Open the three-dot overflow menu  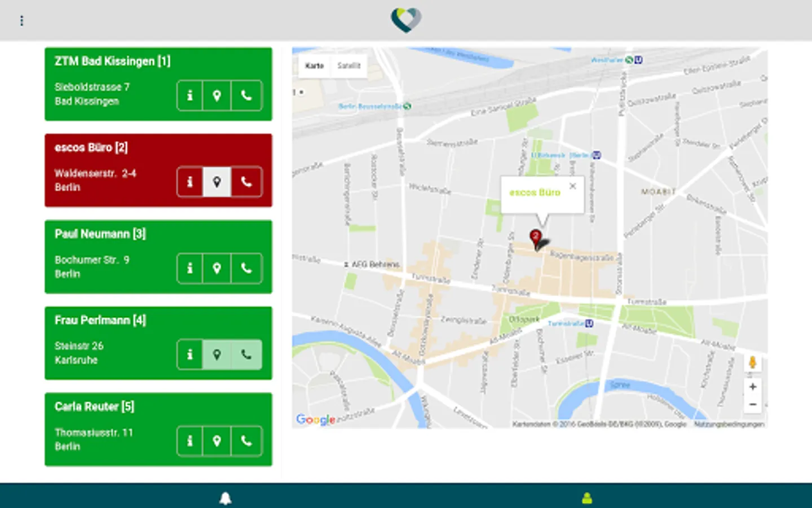tap(21, 21)
